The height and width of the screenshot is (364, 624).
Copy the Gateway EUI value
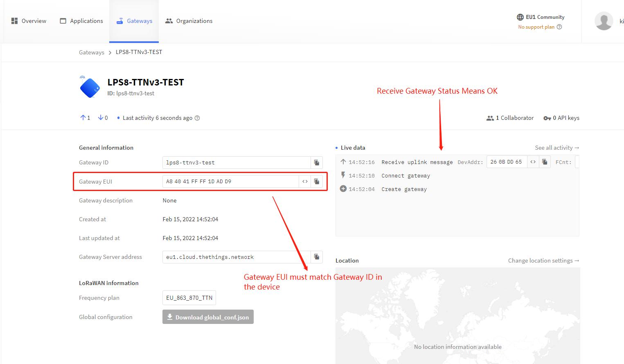pyautogui.click(x=317, y=182)
